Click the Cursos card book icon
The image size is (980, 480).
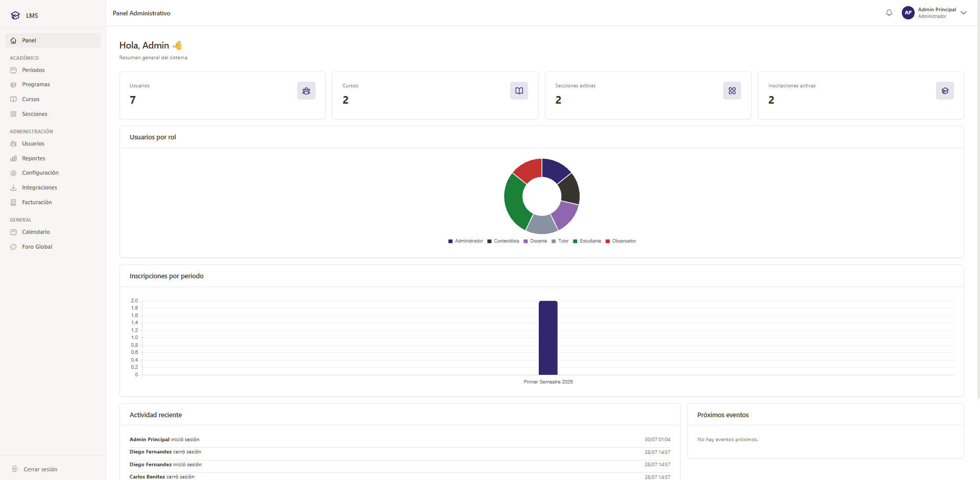coord(519,91)
